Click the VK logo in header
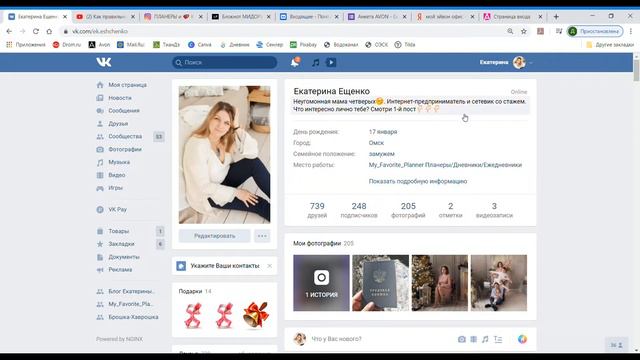Viewport: 640px width, 360px height. 104,62
